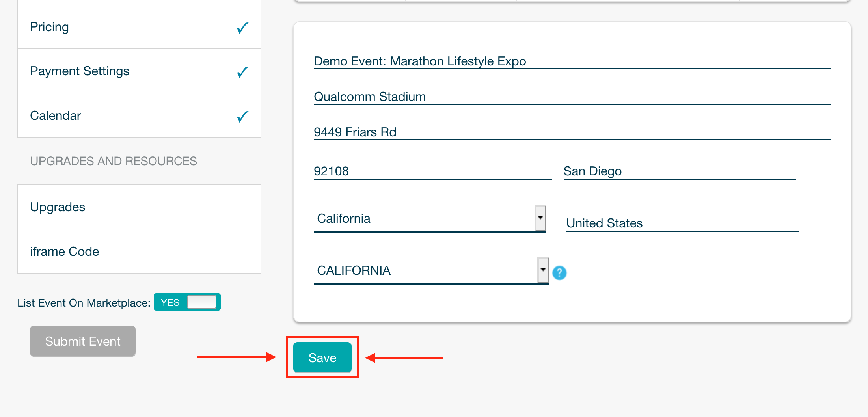Click the Payment Settings checkmark icon
The width and height of the screenshot is (868, 417).
pyautogui.click(x=242, y=72)
